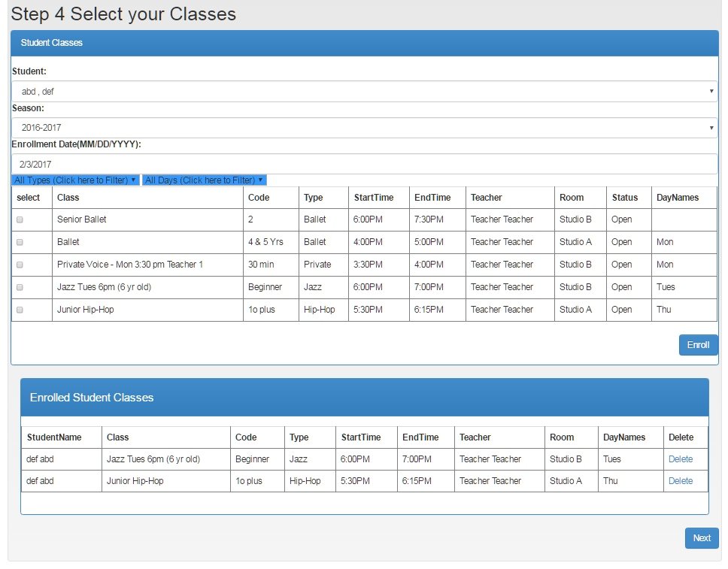Select the Junior Hip-Hop available-class checkbox
The image size is (728, 569).
click(x=20, y=310)
